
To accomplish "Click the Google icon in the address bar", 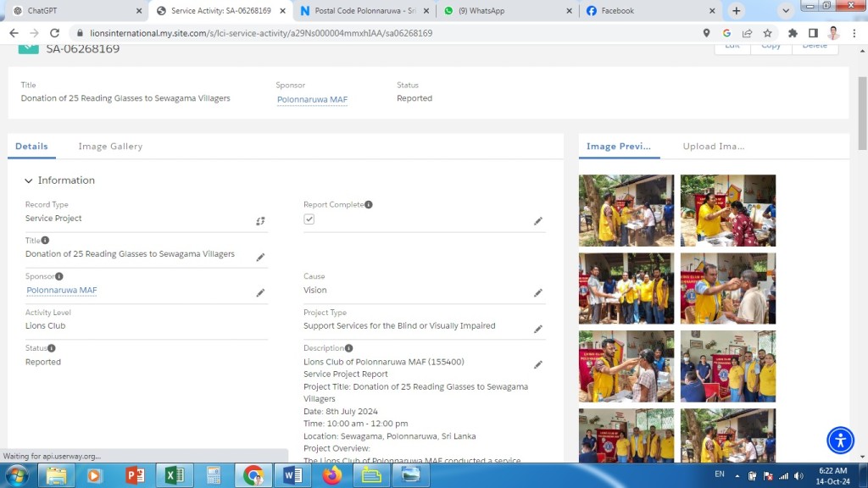I will [x=726, y=33].
